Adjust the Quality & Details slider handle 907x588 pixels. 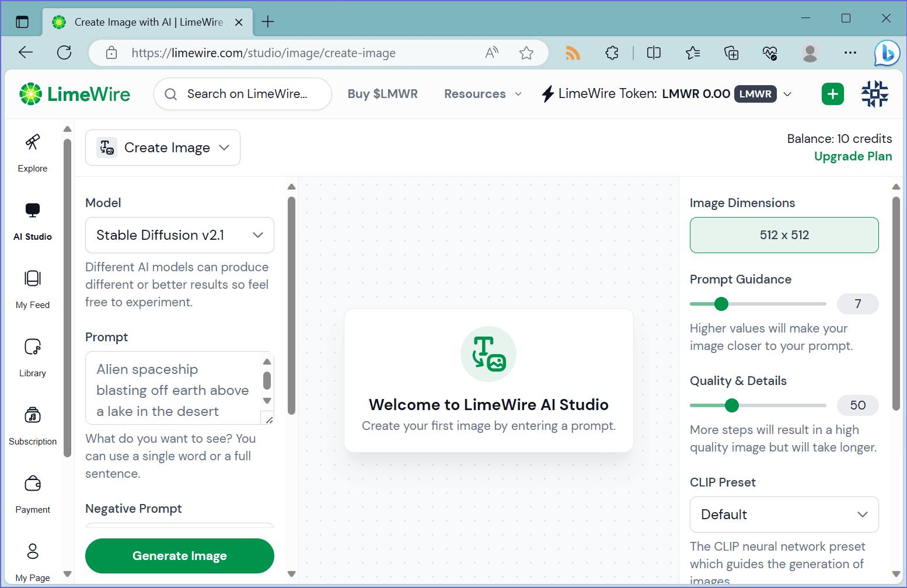pos(732,405)
